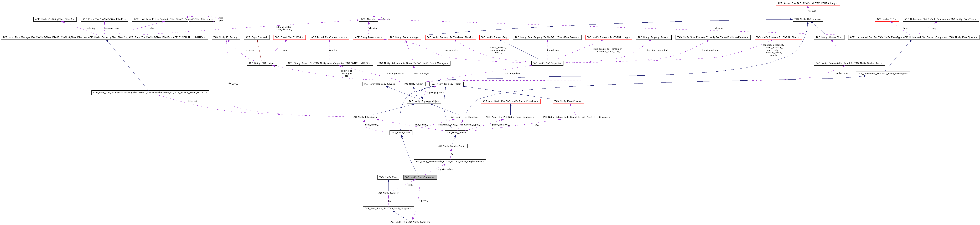The width and height of the screenshot is (980, 225).
Task: Click TAO_Notify_Property_T< CORBA::Short > node
Action: point(778,37)
